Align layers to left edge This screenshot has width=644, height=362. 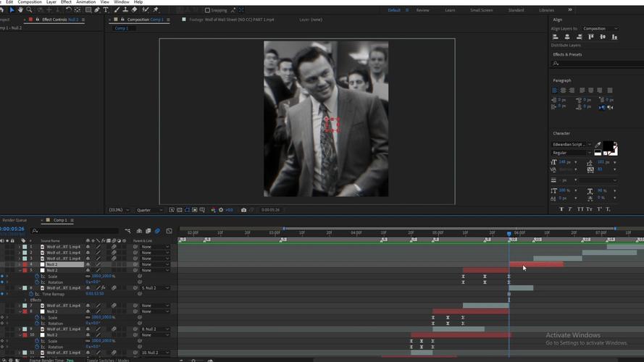556,37
